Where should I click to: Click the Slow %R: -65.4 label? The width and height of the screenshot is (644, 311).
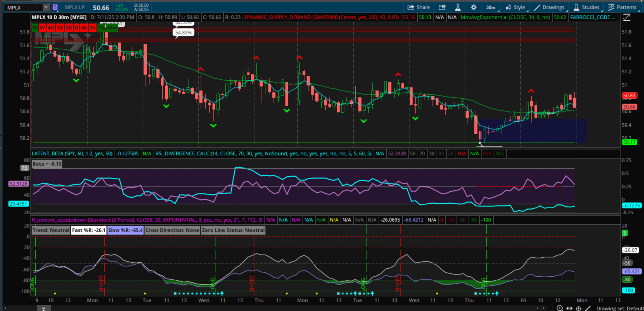pyautogui.click(x=125, y=230)
